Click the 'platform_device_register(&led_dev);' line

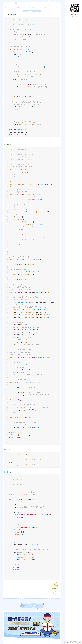pyautogui.click(x=25, y=107)
